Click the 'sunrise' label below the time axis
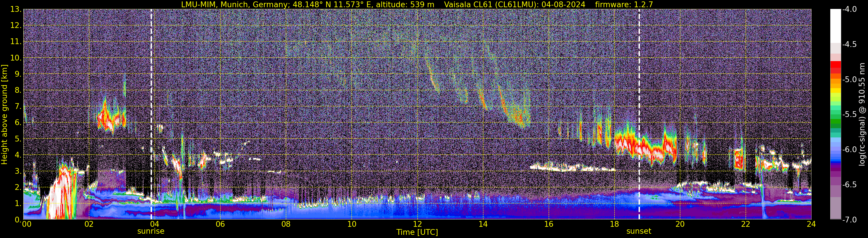Image resolution: width=868 pixels, height=238 pixels. click(x=151, y=231)
